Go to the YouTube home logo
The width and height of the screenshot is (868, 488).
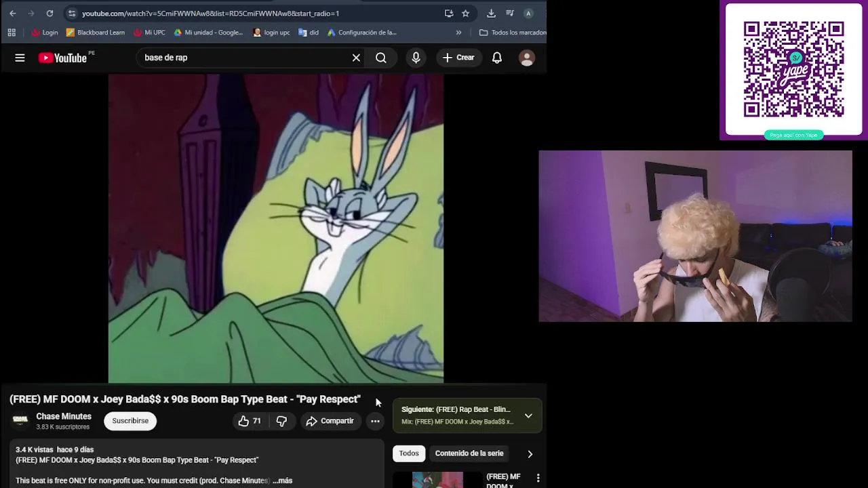click(62, 58)
